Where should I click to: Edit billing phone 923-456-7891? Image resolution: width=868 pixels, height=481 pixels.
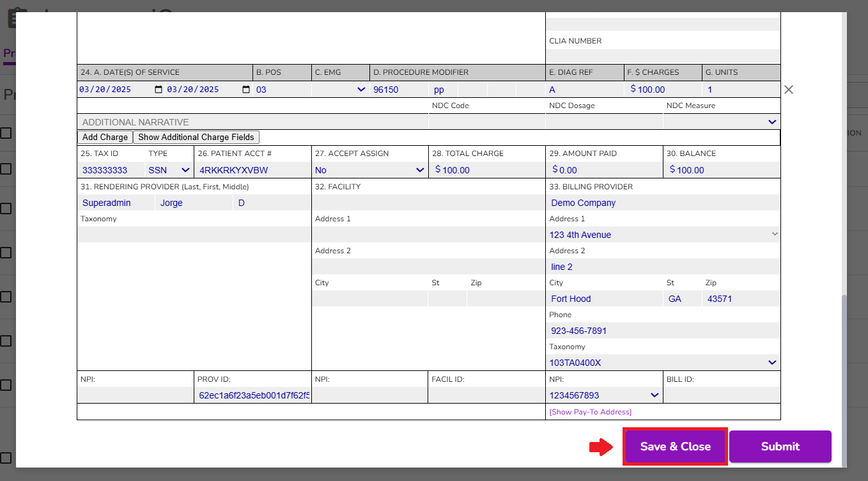[x=663, y=330]
